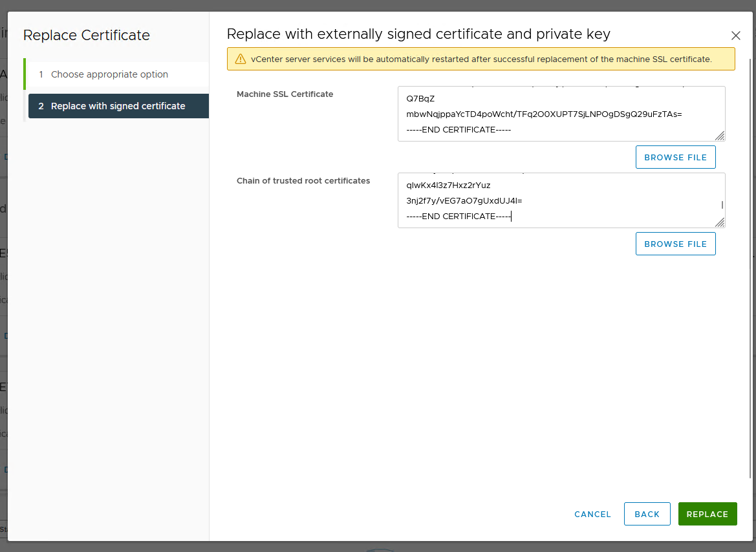Click the Chain of trusted root certificates label
Screen dimensions: 756x552
click(x=303, y=181)
